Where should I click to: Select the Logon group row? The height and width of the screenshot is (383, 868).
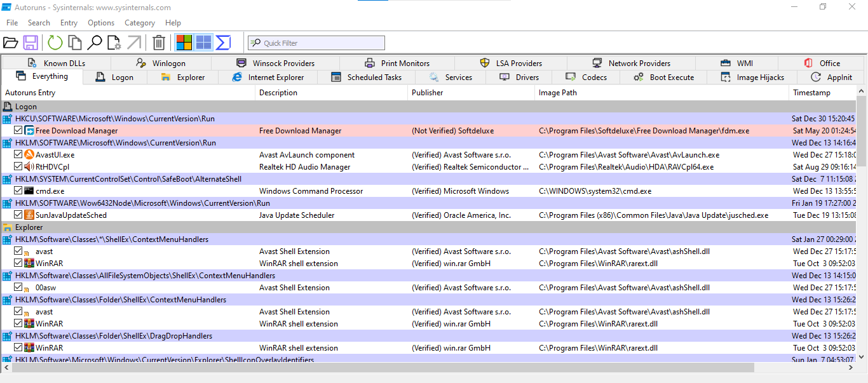[428, 107]
